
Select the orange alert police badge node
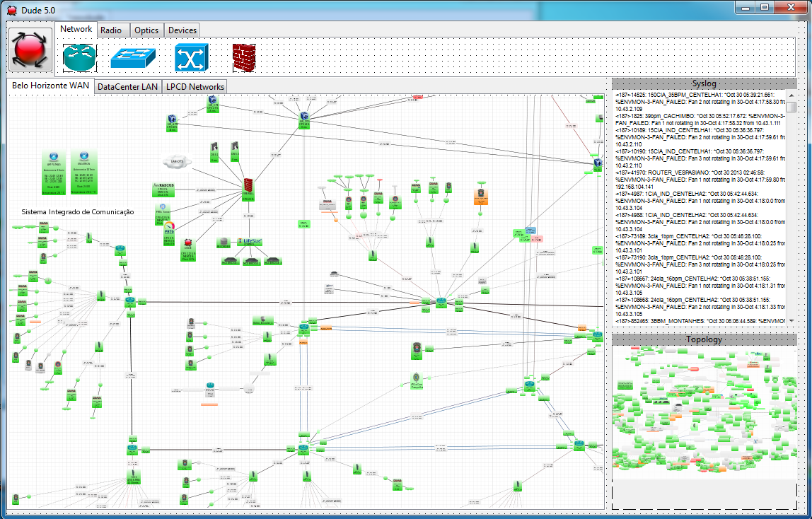pyautogui.click(x=480, y=197)
